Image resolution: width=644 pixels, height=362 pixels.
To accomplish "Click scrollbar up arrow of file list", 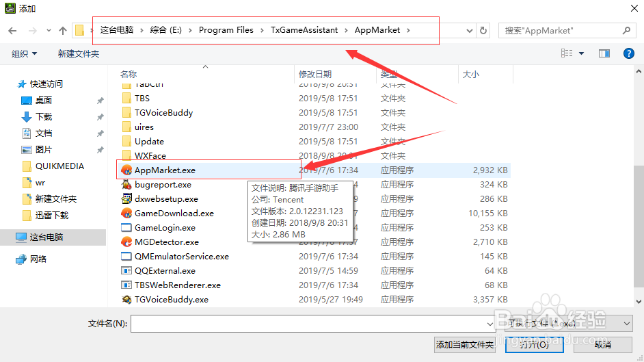I will point(639,71).
